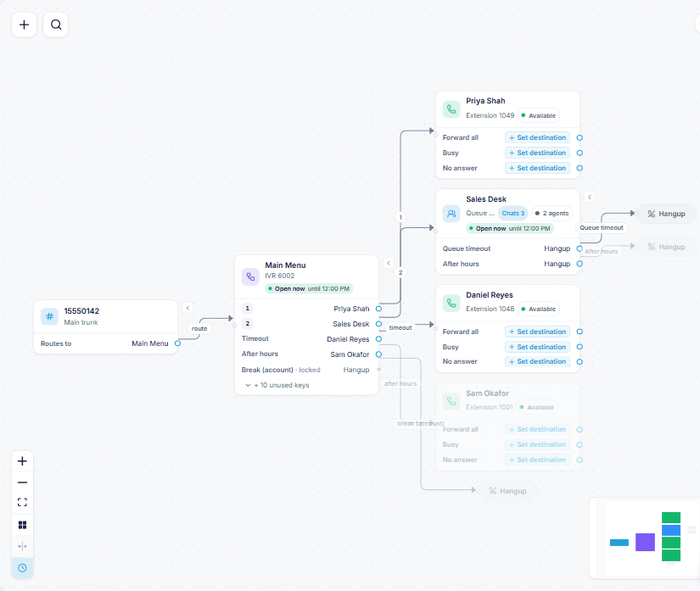700x591 pixels.
Task: Click Daniel Reyes Busy output port
Action: tap(580, 347)
